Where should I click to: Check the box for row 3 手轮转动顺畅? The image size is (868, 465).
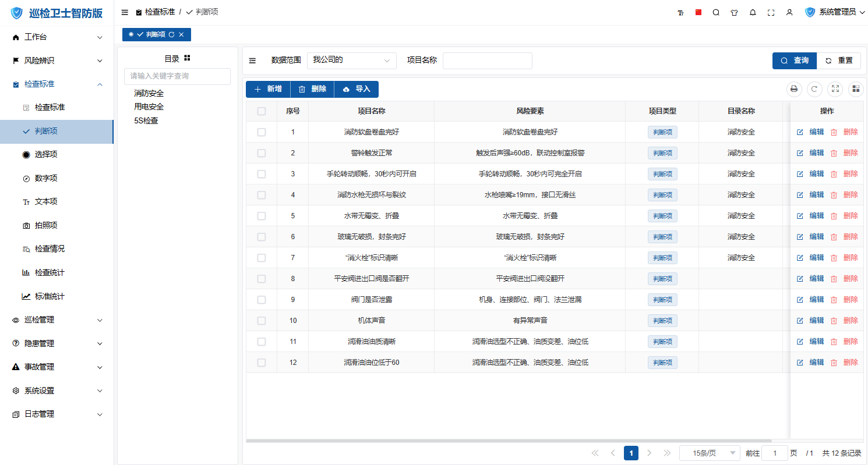pos(262,174)
